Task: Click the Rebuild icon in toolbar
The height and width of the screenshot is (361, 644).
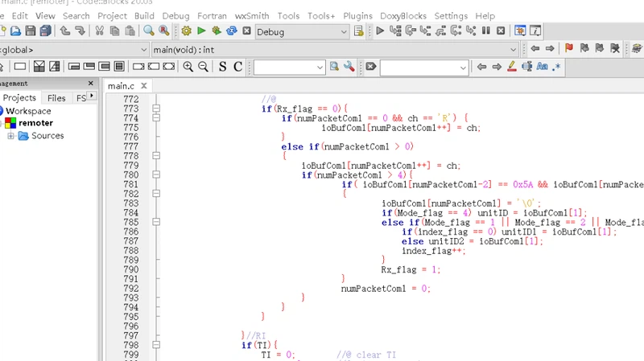Action: (232, 31)
